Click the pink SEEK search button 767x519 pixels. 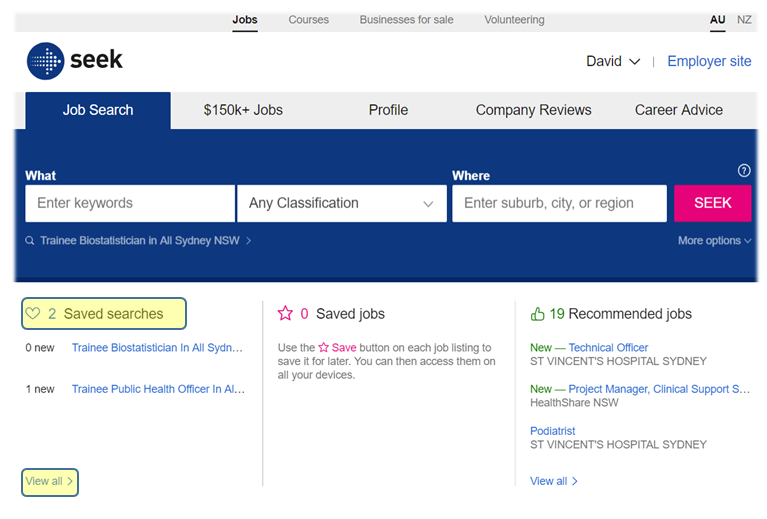[x=713, y=203]
